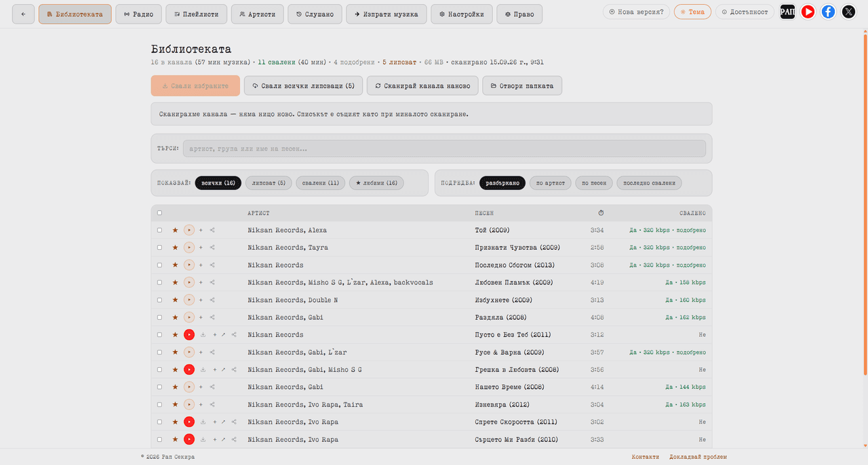The image size is (868, 465).
Task: Mark the checkbox for 'Сърцето Ми Разби (2010)'
Action: (160, 440)
